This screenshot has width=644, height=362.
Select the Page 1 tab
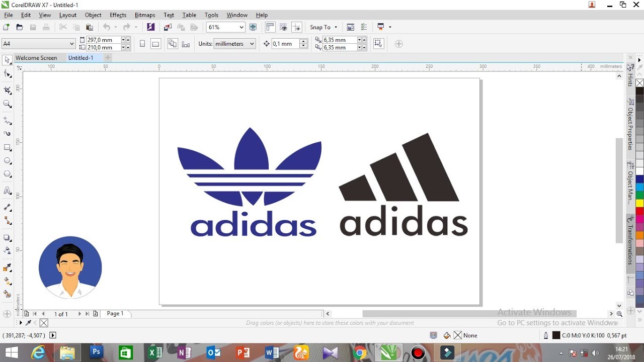(x=115, y=313)
